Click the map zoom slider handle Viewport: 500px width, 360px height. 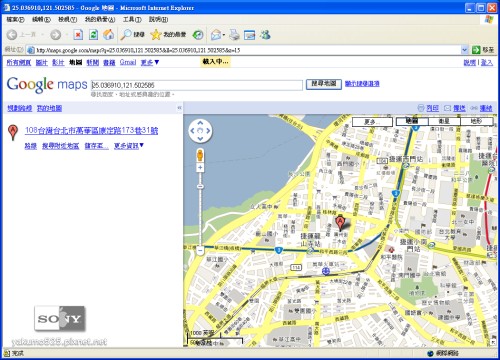[200, 186]
